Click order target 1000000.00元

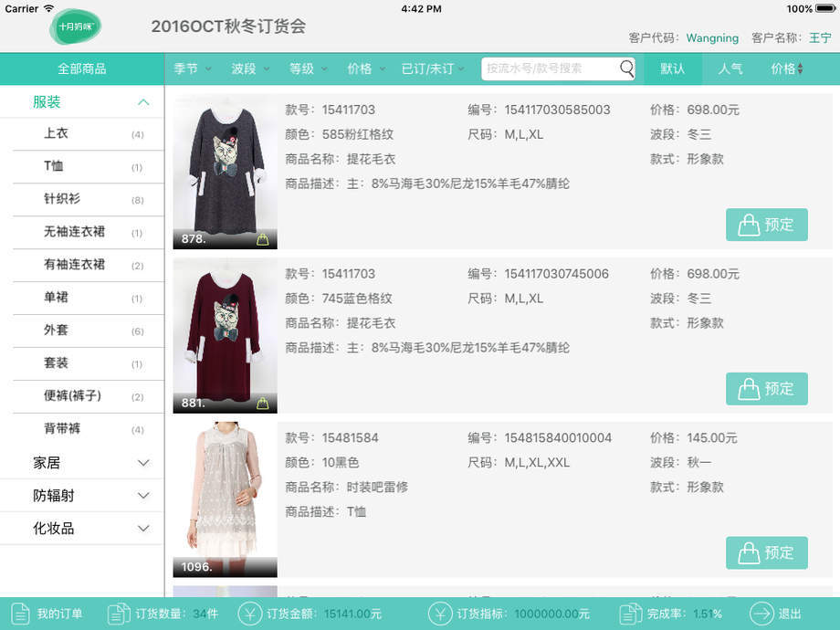tap(551, 614)
